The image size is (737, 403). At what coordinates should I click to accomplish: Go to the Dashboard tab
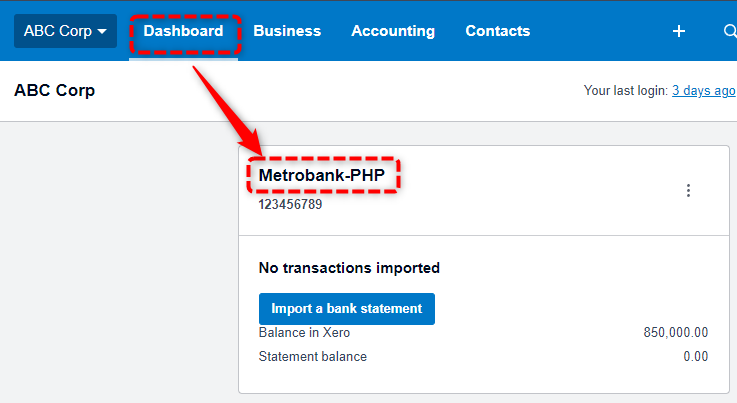tap(183, 31)
